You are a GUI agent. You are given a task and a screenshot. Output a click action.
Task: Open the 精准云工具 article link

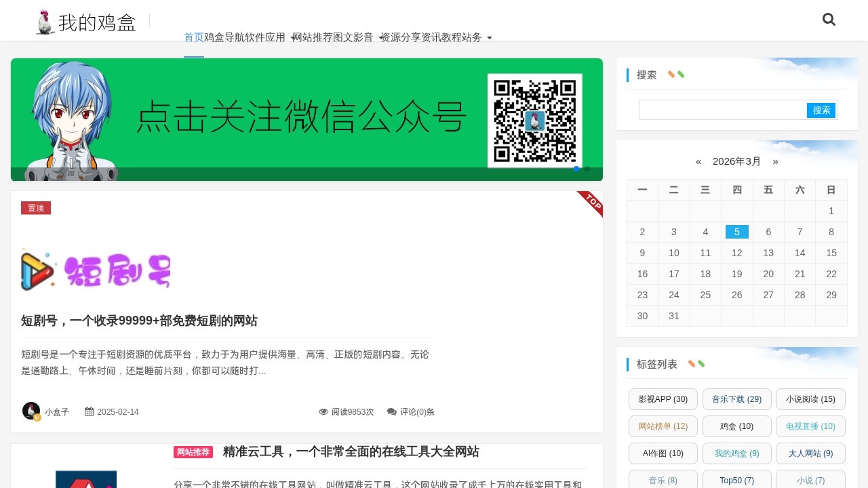[350, 452]
